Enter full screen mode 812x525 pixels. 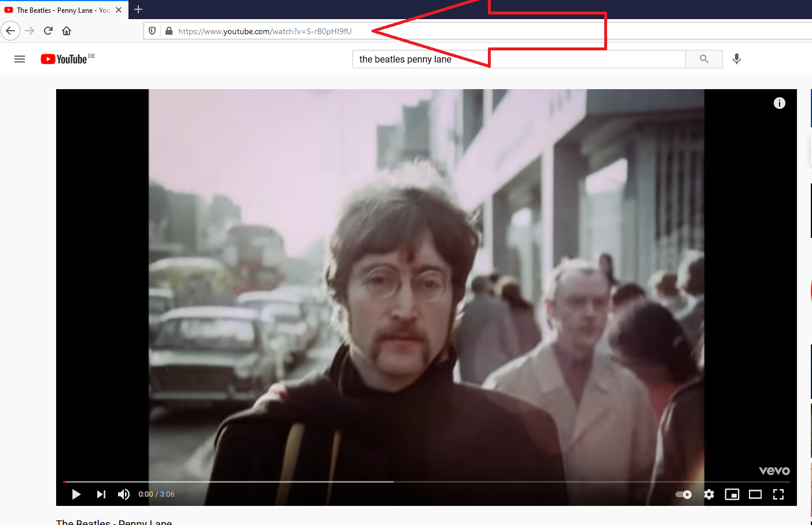coord(778,494)
